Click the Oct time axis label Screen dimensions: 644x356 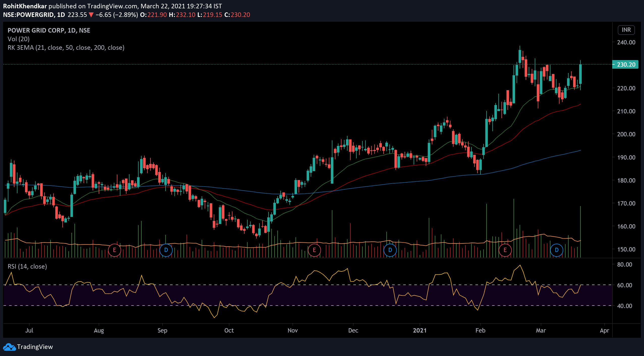229,330
